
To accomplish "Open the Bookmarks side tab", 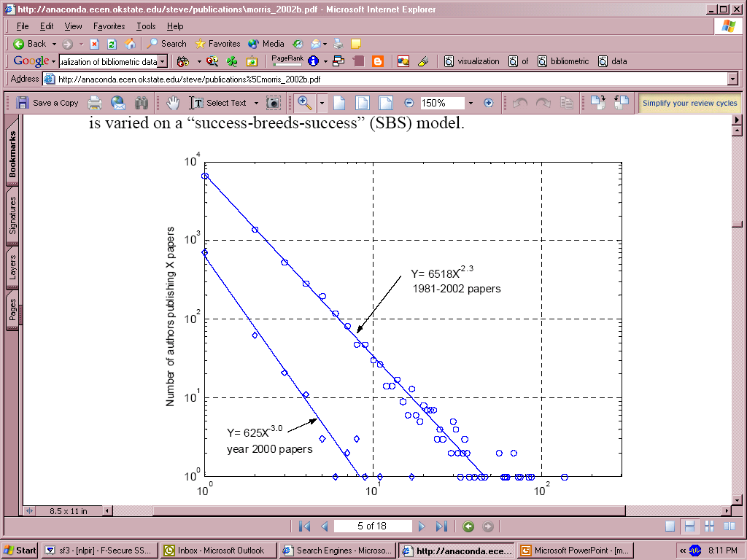I will pyautogui.click(x=12, y=155).
